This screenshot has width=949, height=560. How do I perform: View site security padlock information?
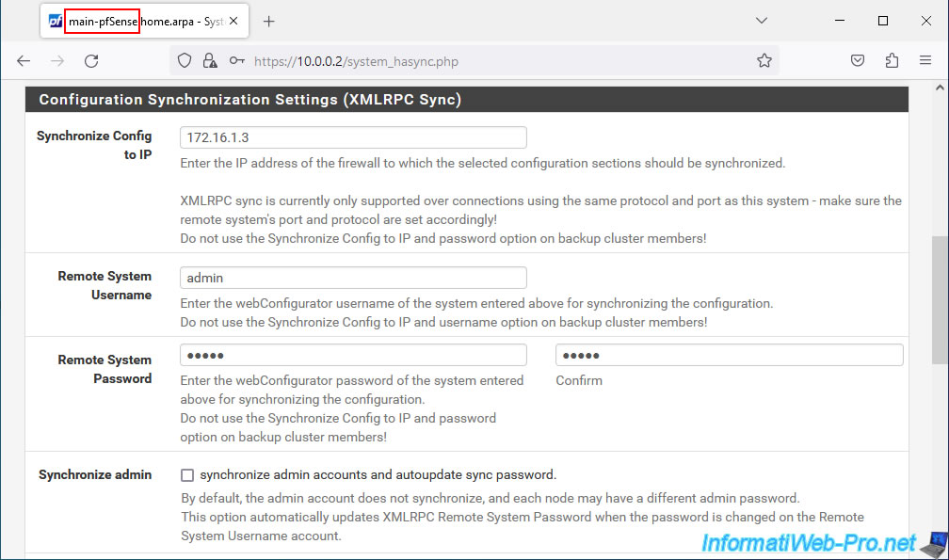(210, 60)
